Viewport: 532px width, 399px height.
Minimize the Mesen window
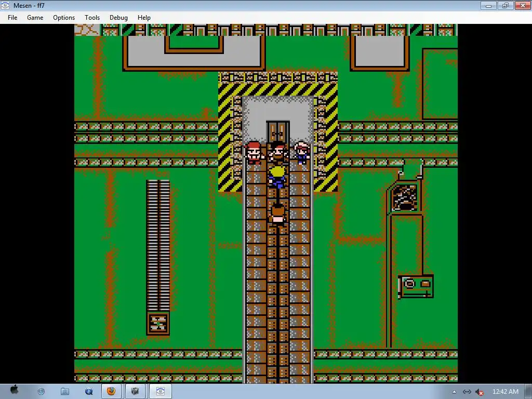(x=488, y=5)
